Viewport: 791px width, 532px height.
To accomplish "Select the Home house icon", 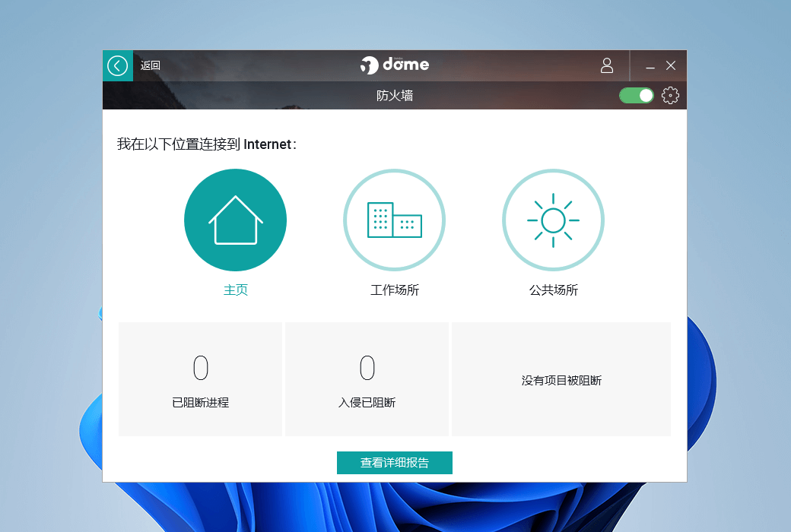I will pyautogui.click(x=235, y=220).
